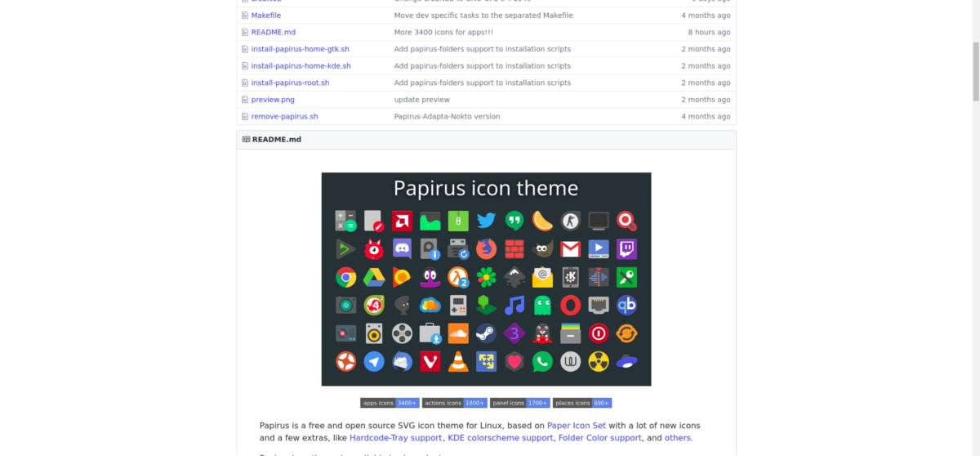Click the Google Drive triangle icon
The width and height of the screenshot is (980, 456).
(x=374, y=277)
